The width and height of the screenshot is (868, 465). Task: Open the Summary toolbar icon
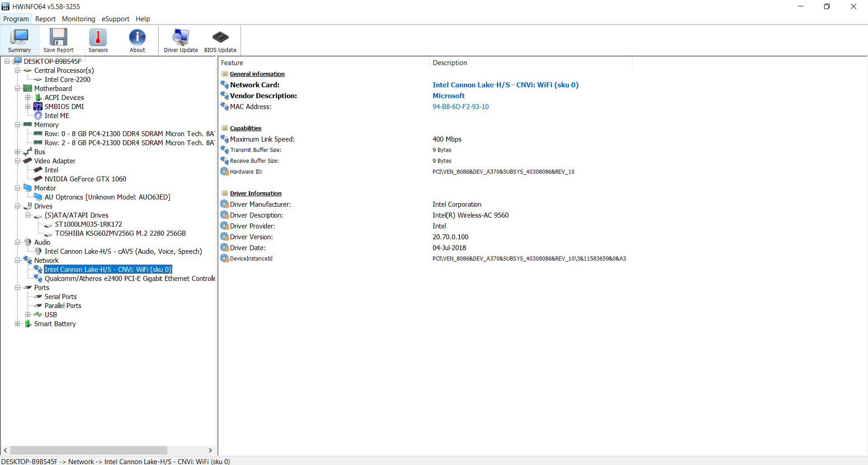pyautogui.click(x=19, y=40)
